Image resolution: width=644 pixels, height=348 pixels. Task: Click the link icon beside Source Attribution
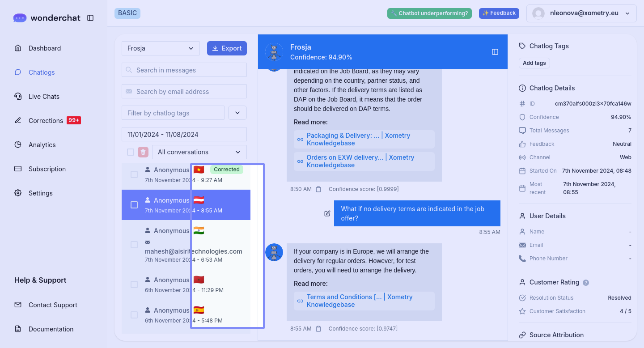[x=522, y=335]
